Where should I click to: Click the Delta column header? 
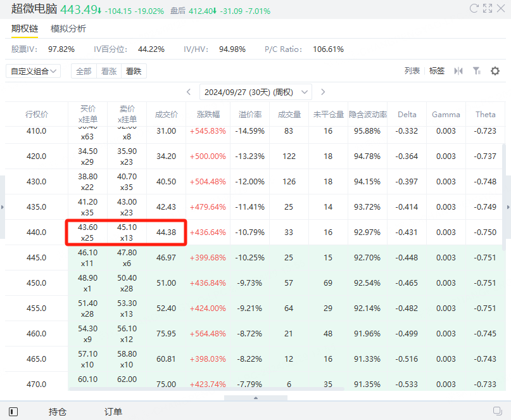(x=407, y=115)
